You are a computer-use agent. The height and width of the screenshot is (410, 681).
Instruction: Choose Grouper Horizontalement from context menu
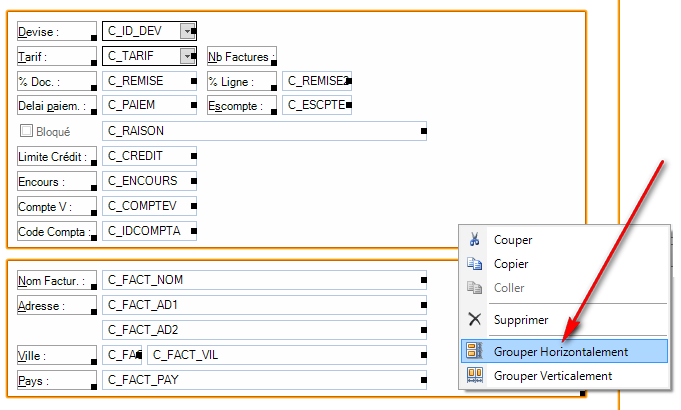(x=560, y=352)
